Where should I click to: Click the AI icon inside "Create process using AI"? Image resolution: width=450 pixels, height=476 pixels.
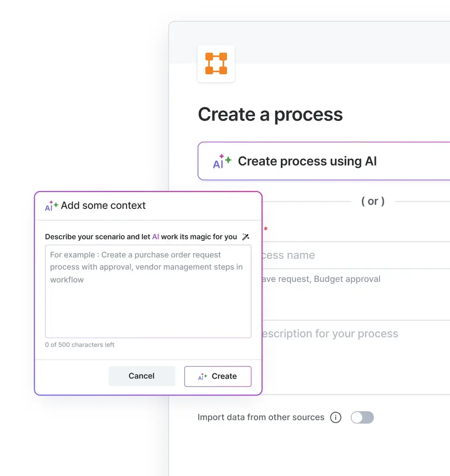pyautogui.click(x=221, y=161)
